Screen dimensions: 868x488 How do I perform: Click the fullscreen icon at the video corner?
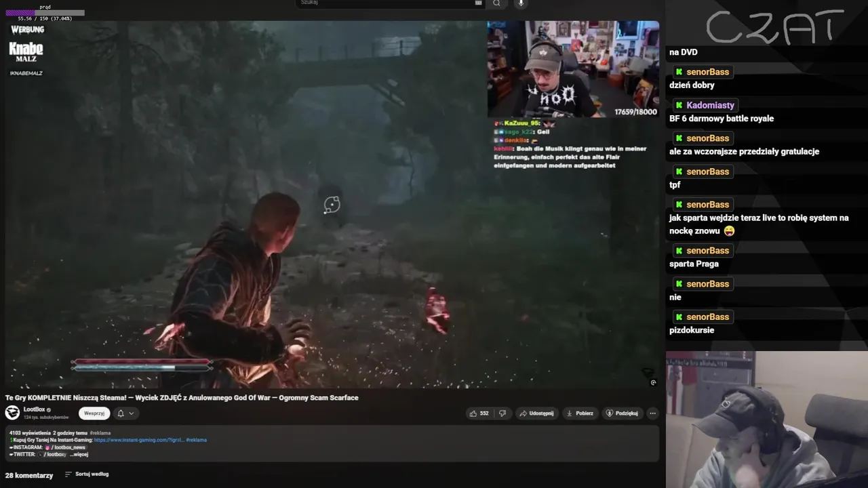click(652, 382)
